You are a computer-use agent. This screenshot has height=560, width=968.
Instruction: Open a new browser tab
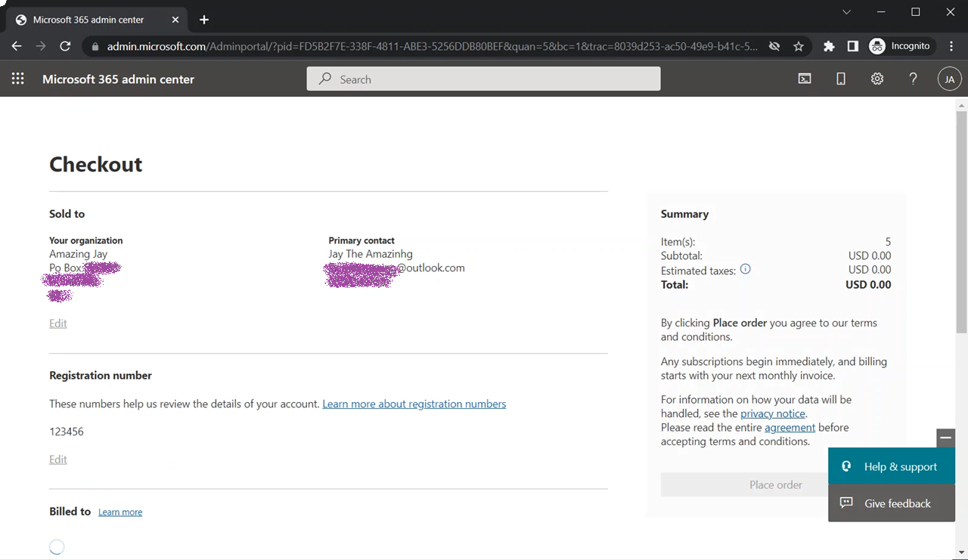[204, 20]
